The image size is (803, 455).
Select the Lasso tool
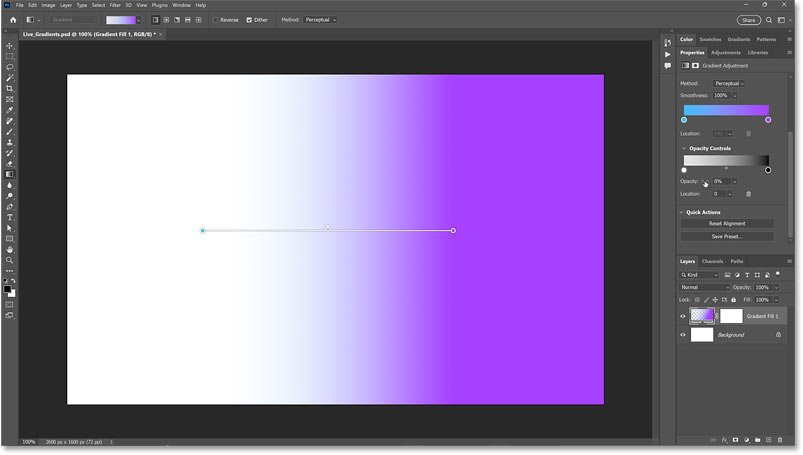(x=10, y=67)
